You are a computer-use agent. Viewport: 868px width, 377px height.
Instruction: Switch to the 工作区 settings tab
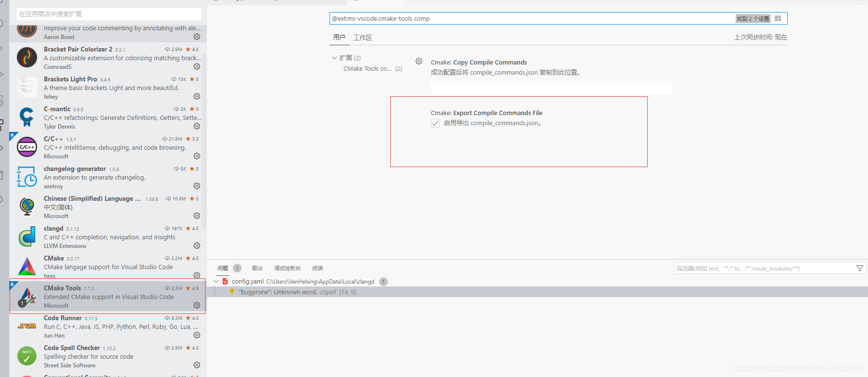tap(363, 38)
